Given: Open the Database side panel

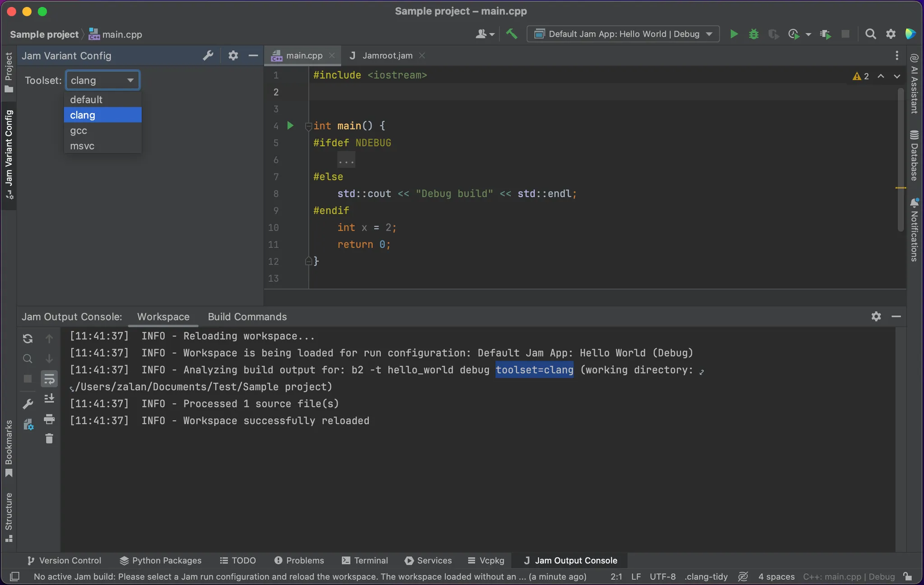Looking at the screenshot, I should [915, 156].
